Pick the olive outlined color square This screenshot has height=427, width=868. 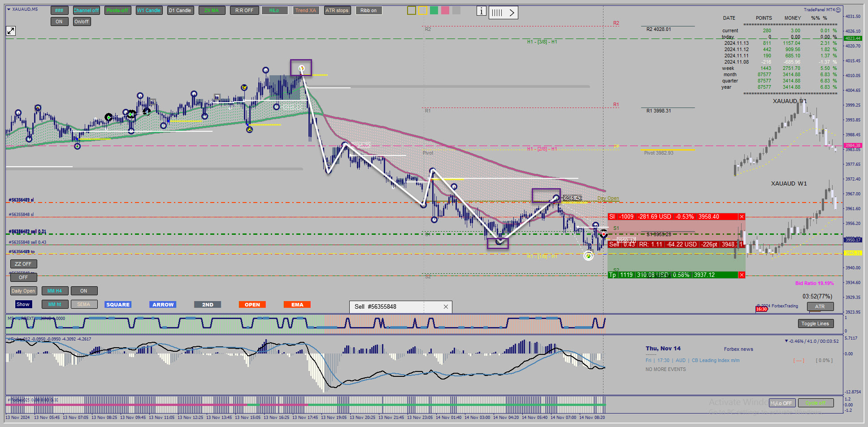click(412, 10)
